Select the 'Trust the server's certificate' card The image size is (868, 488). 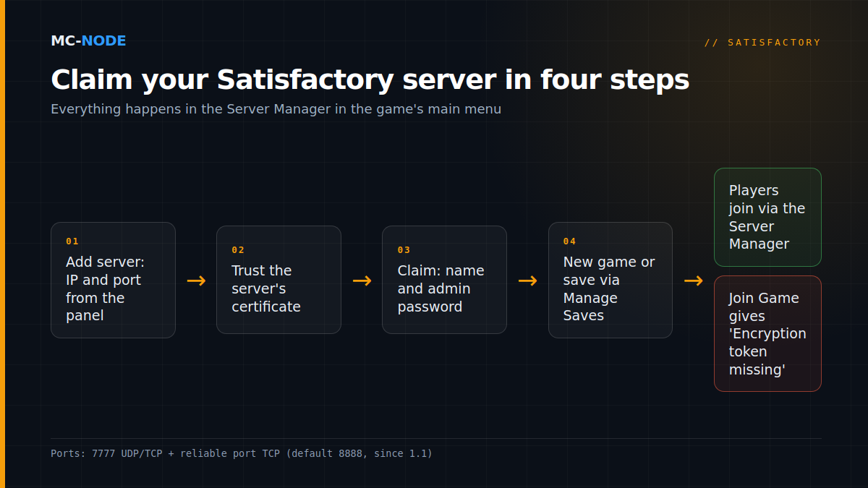coord(278,280)
